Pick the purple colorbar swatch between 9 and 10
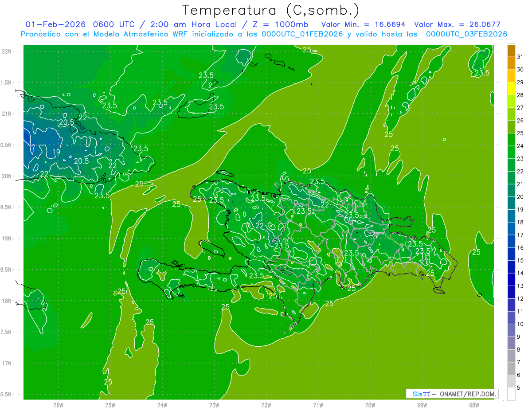 511,331
